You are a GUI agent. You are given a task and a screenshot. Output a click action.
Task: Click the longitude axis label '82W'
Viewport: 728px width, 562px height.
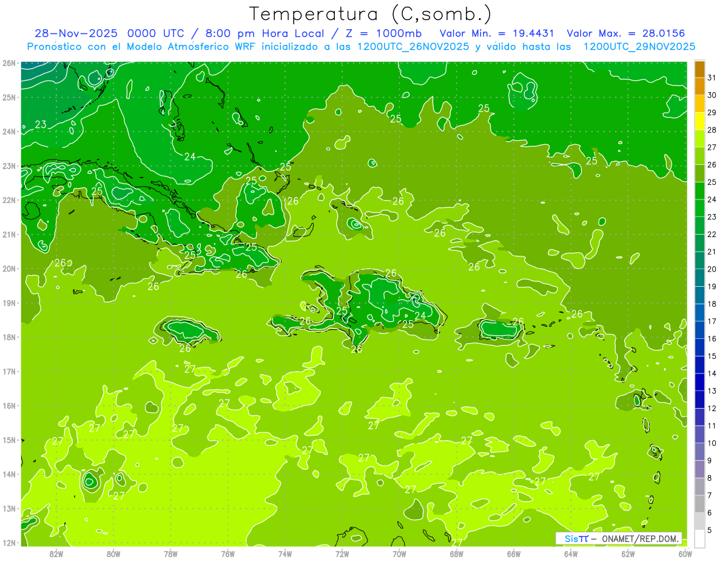tap(56, 554)
